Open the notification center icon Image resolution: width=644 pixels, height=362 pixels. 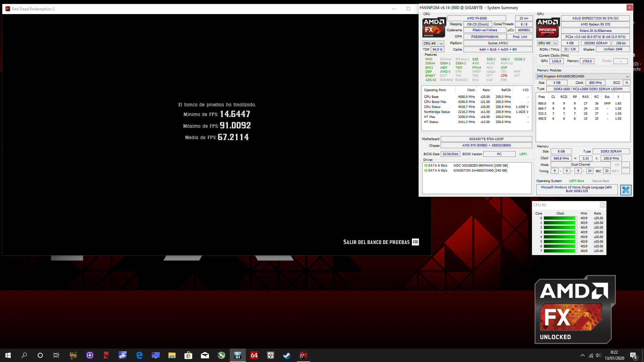point(633,355)
